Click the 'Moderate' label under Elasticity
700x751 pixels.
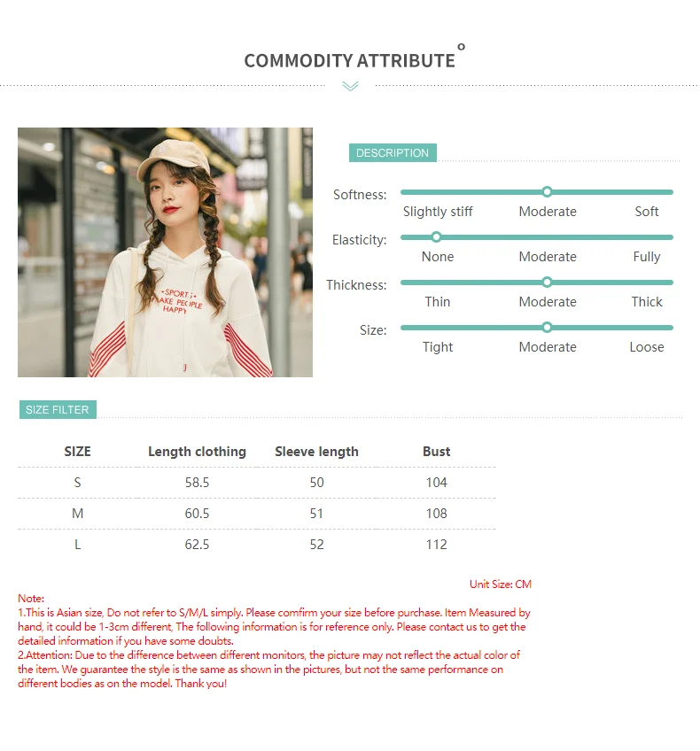[x=548, y=257]
